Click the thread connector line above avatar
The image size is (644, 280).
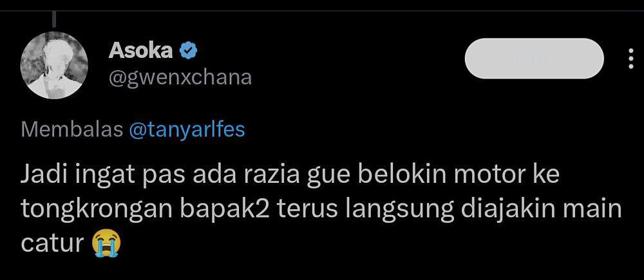pos(54,19)
